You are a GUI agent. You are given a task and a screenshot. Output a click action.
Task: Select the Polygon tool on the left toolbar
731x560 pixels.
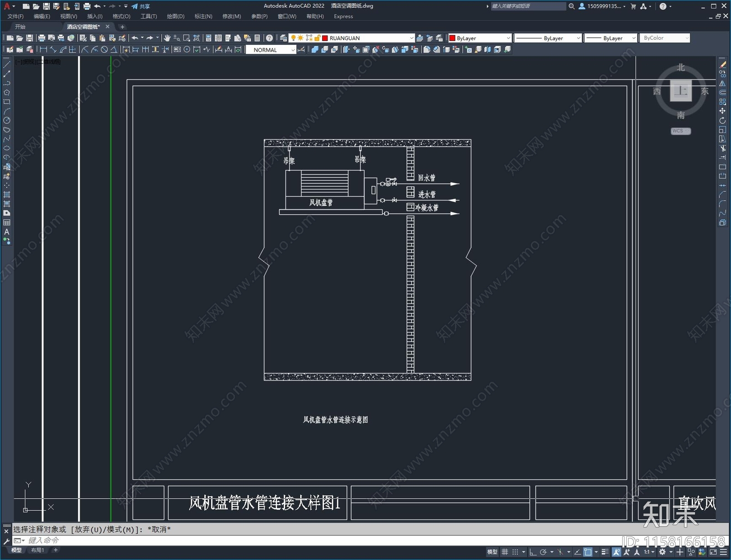tap(6, 92)
